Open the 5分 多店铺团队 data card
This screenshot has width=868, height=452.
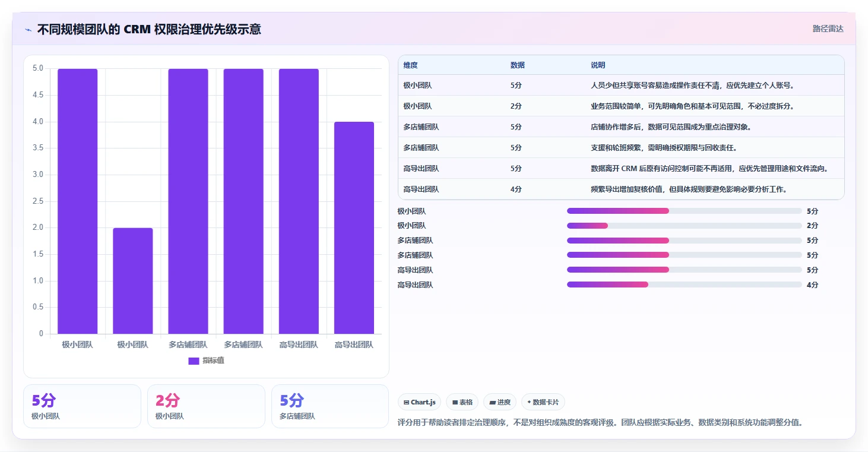point(330,406)
